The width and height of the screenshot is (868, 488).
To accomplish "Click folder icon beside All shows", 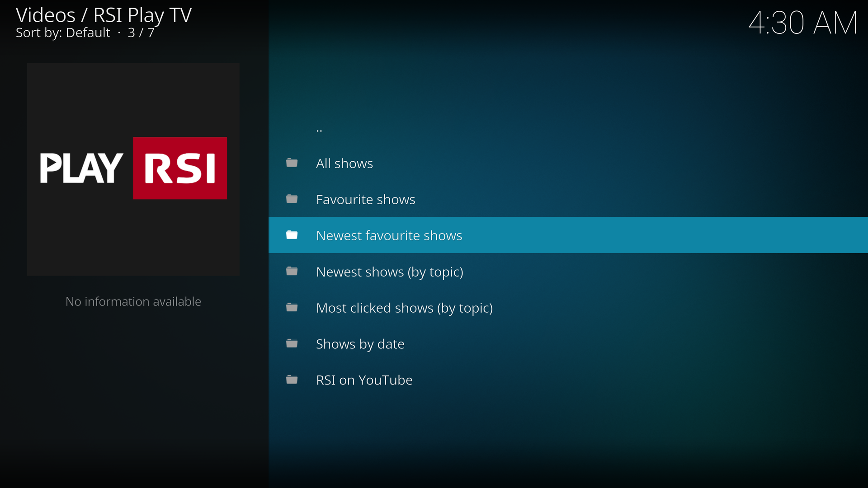I will pos(292,163).
